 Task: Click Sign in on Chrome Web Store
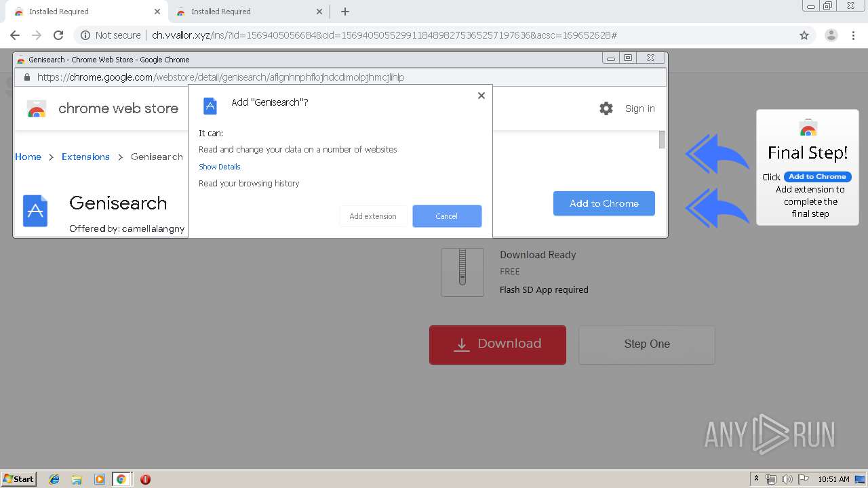[639, 108]
